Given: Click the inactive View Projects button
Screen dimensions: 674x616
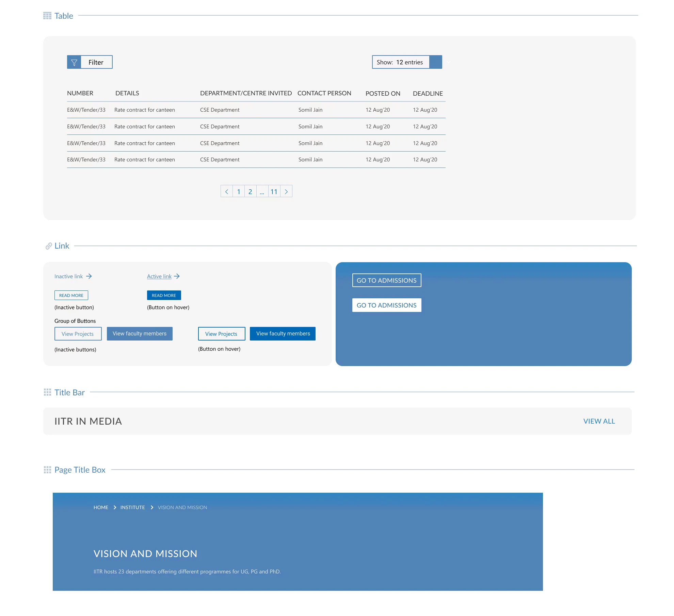Looking at the screenshot, I should pyautogui.click(x=78, y=334).
